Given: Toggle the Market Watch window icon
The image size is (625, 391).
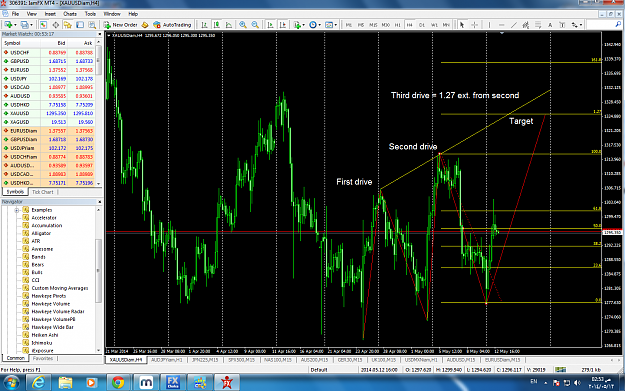Looking at the screenshot, I should click(x=43, y=25).
